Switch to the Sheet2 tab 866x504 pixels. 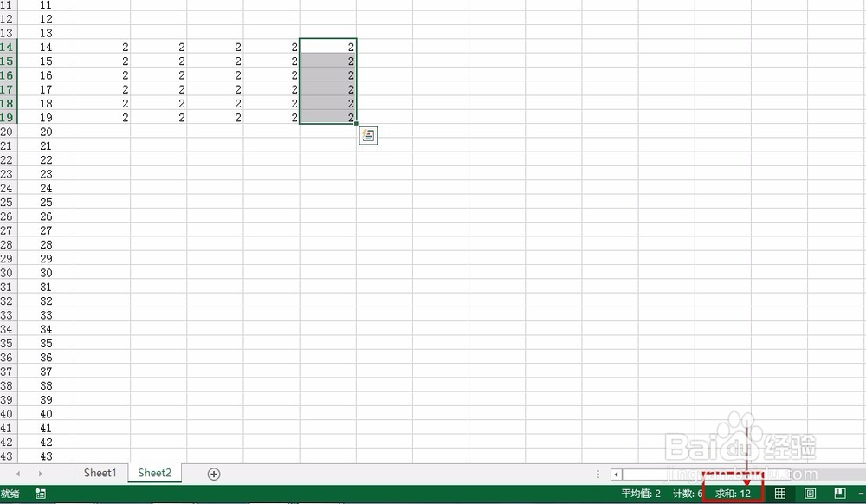154,473
